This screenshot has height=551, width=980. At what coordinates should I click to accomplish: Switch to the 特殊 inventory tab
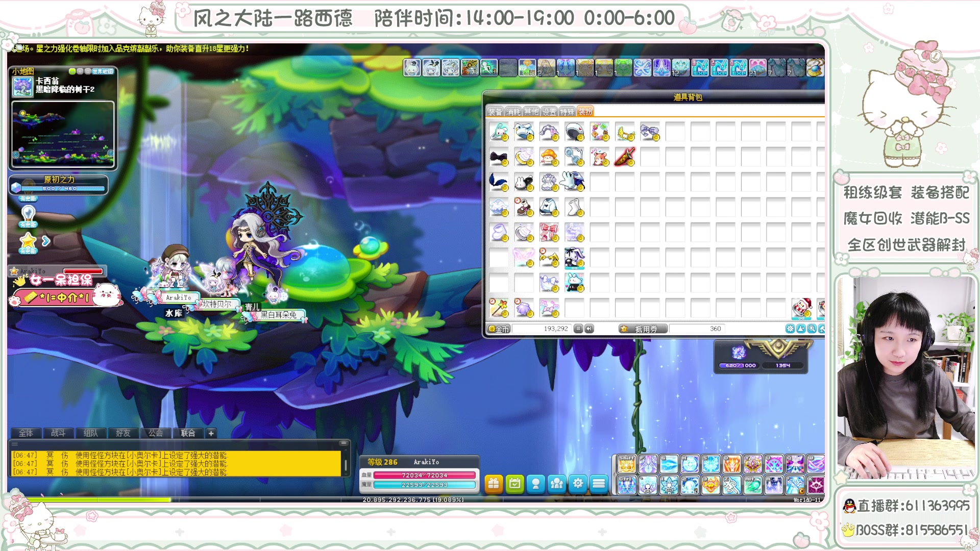coord(567,112)
